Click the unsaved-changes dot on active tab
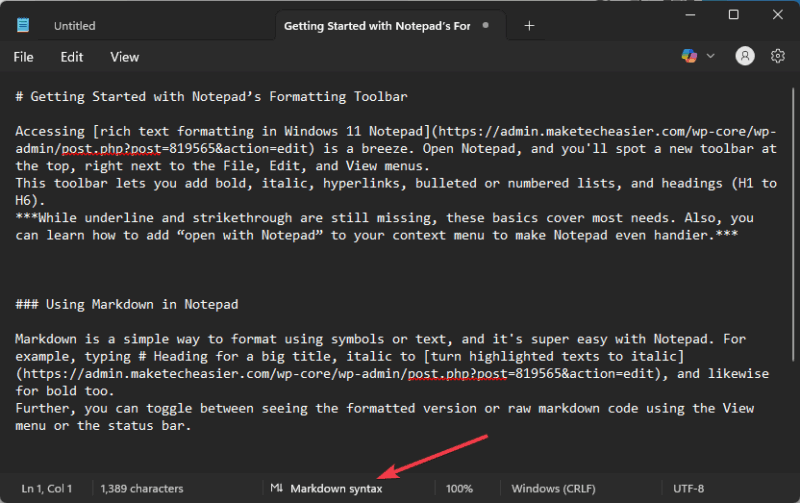Image resolution: width=800 pixels, height=503 pixels. pos(485,25)
